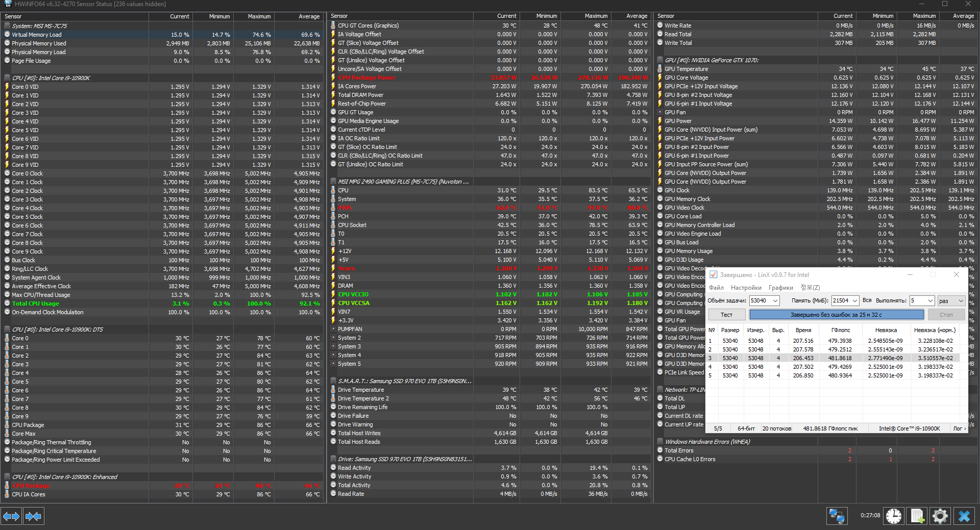The height and width of the screenshot is (530, 980).
Task: Select the Windows Hardware Errors (WHEA) header
Action: [707, 442]
